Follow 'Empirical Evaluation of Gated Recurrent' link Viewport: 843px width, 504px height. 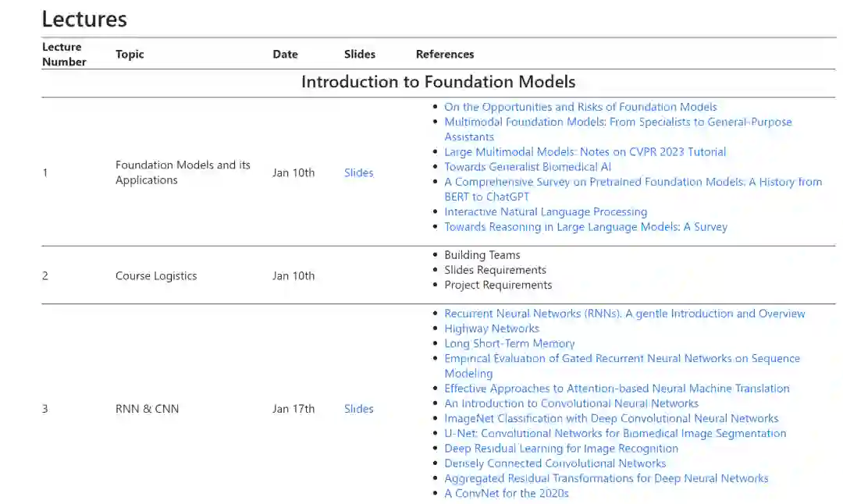[x=621, y=359]
